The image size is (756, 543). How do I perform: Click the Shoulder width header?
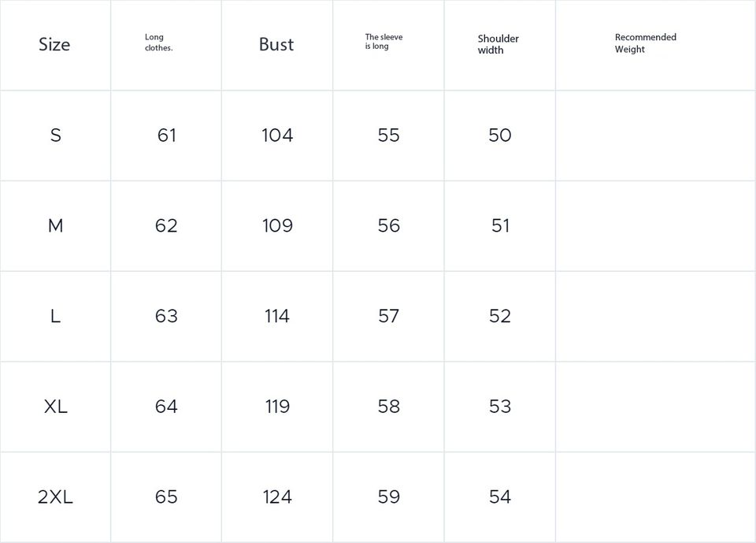498,44
